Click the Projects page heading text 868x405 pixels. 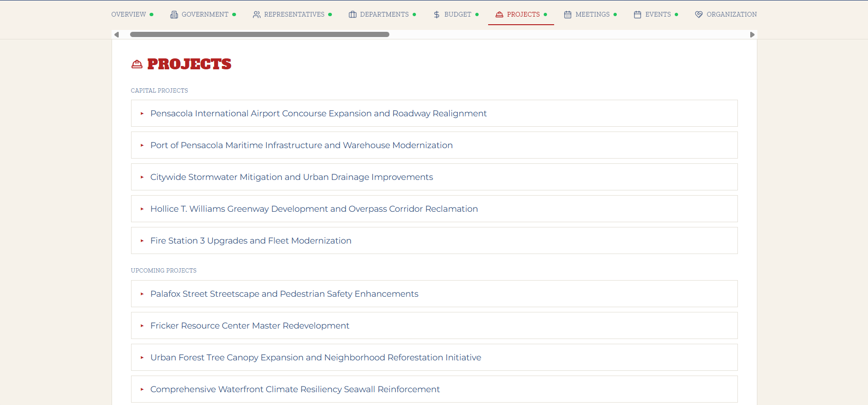click(x=189, y=64)
